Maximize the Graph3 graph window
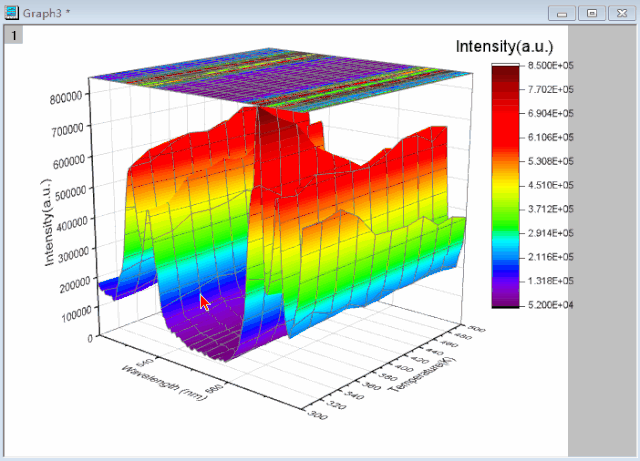Image resolution: width=640 pixels, height=461 pixels. (x=592, y=12)
